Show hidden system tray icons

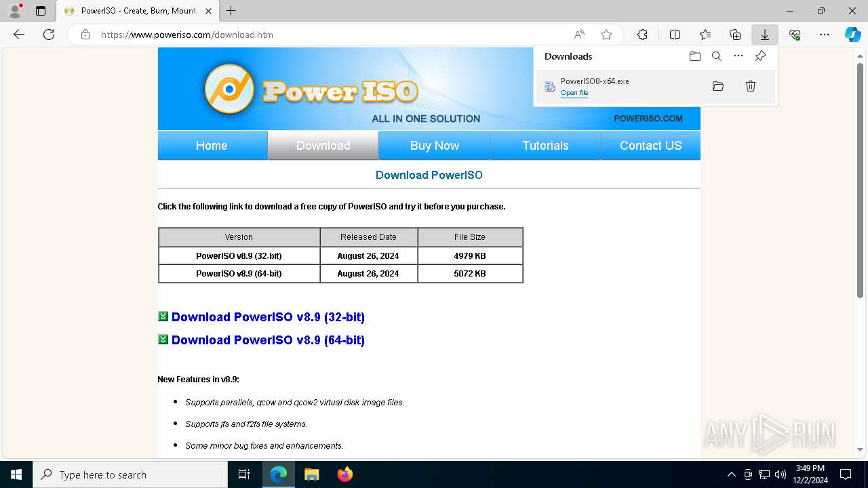731,474
